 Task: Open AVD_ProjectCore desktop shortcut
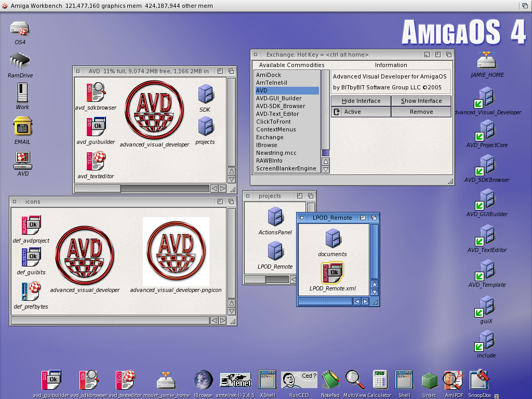(485, 130)
